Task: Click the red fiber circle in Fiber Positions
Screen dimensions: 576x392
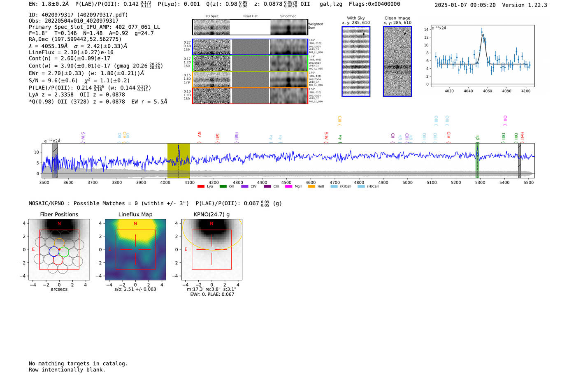Action: [58, 260]
